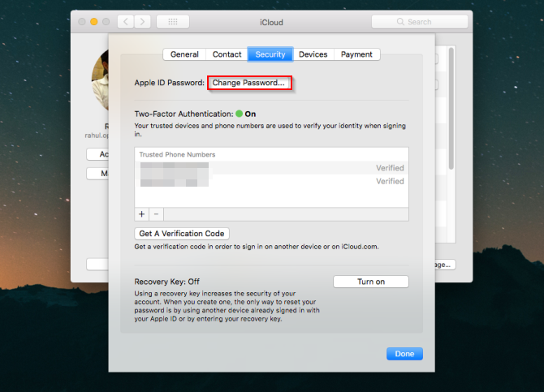Switch to the Contact tab
544x392 pixels.
point(227,54)
